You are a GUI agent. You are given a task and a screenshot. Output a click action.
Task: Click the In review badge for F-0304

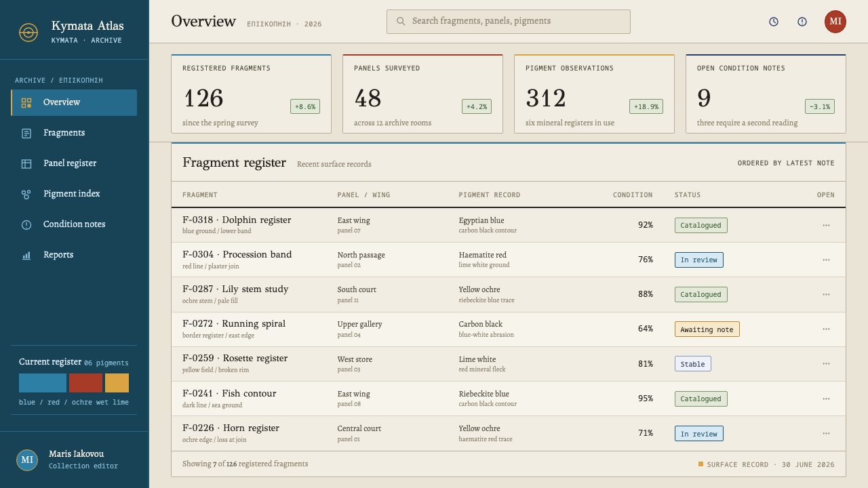(x=699, y=260)
